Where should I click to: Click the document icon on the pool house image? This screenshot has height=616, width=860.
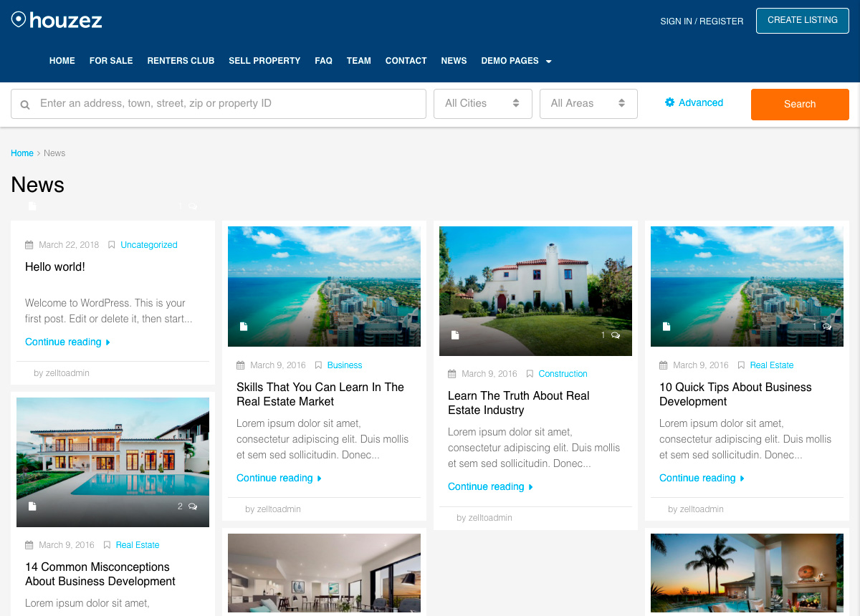[32, 506]
